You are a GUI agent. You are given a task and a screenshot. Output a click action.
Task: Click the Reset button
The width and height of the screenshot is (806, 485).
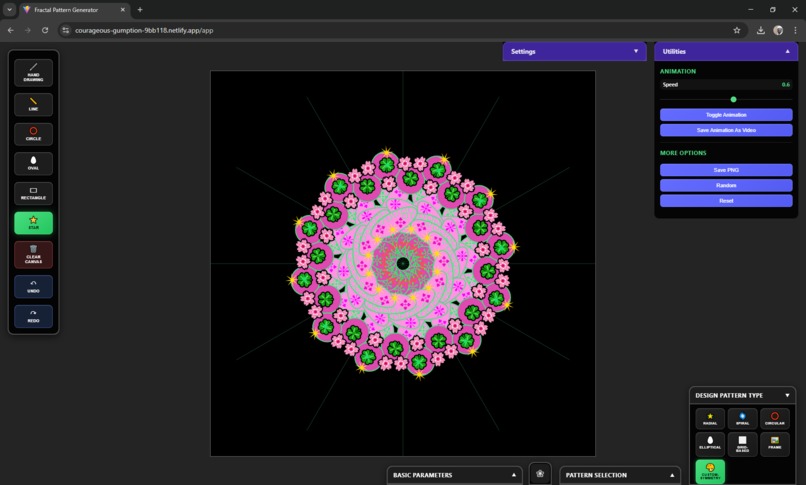[726, 200]
